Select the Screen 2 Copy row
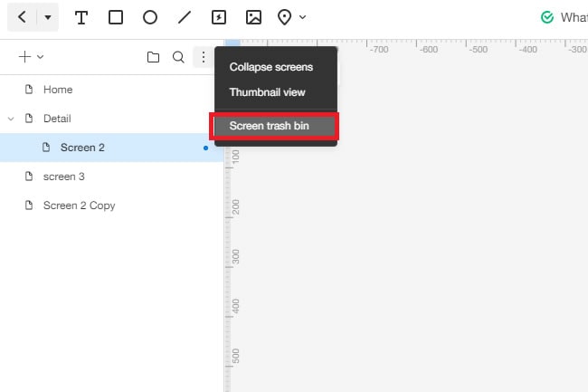 pyautogui.click(x=112, y=206)
